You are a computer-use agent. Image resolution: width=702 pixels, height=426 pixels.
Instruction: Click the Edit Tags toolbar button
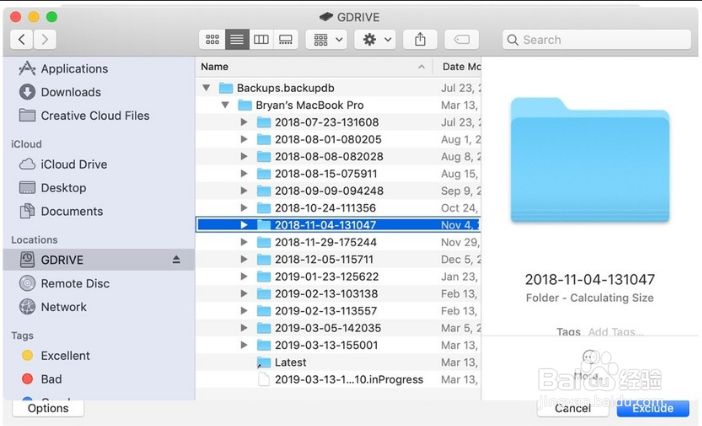coord(462,40)
